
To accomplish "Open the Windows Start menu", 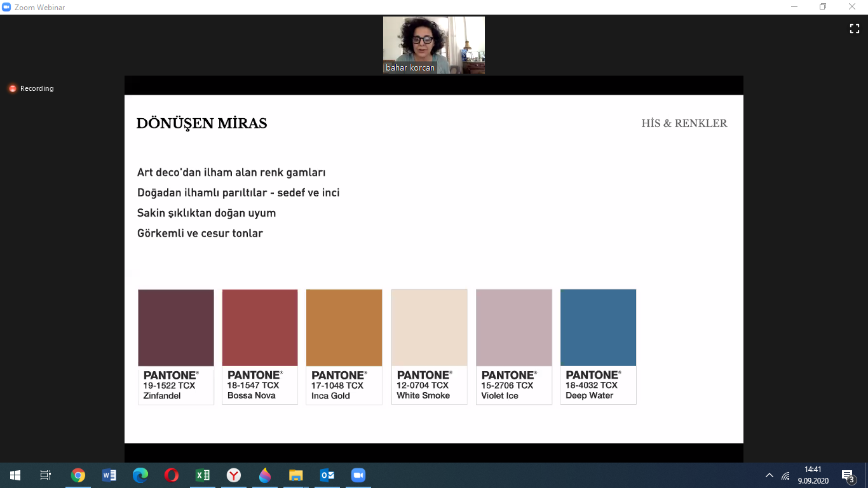I will pyautogui.click(x=15, y=475).
